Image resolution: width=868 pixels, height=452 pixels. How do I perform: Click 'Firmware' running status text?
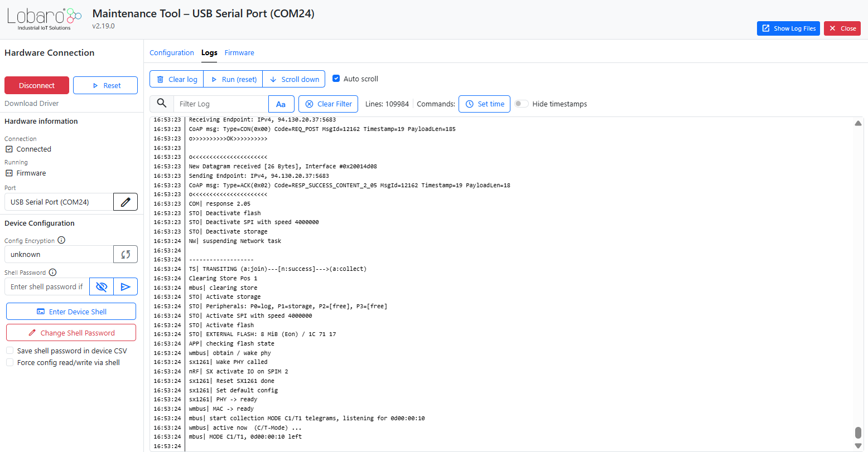[31, 173]
